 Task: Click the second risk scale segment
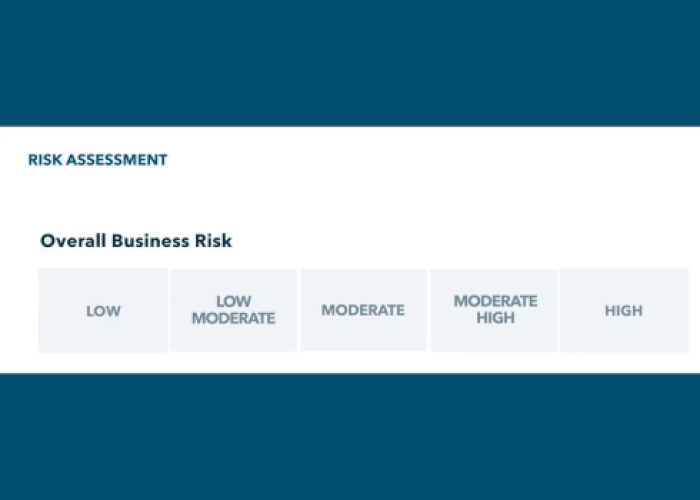233,310
